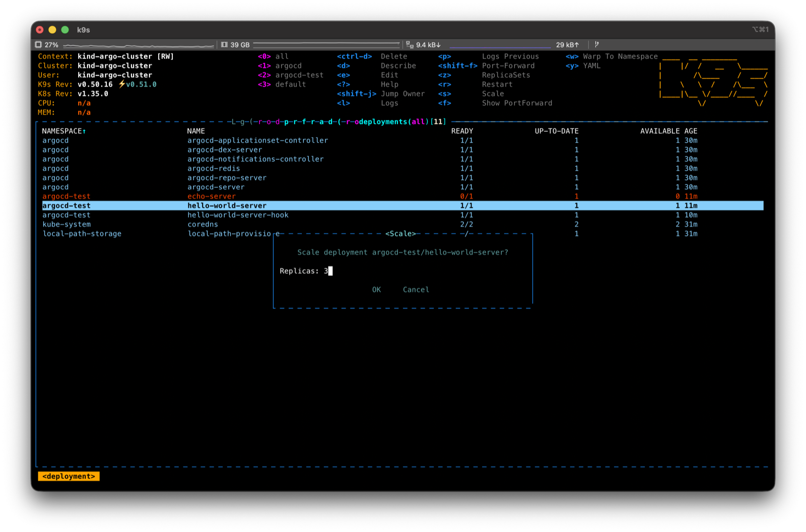Screen dimensions: 806x532
Task: Click the memory 39 GB icon
Action: [224, 45]
